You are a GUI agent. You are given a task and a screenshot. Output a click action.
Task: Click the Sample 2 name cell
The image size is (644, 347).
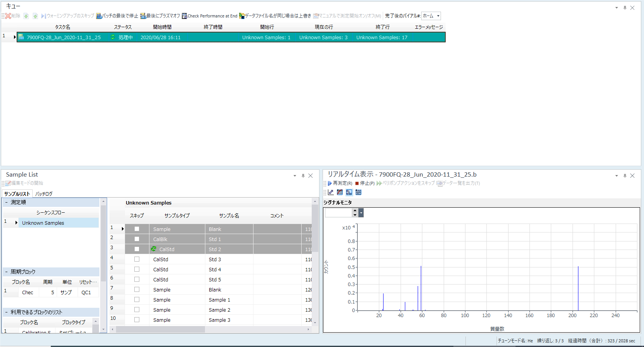click(229, 310)
